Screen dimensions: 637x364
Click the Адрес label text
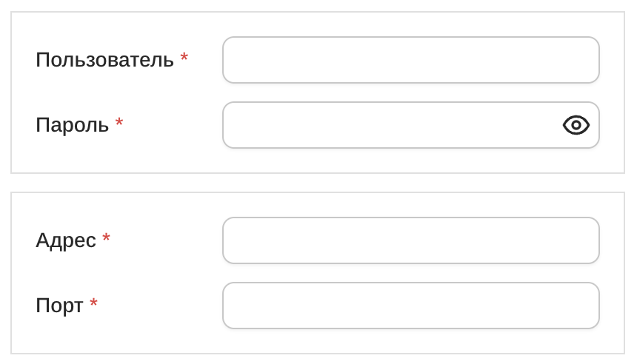[x=66, y=240]
